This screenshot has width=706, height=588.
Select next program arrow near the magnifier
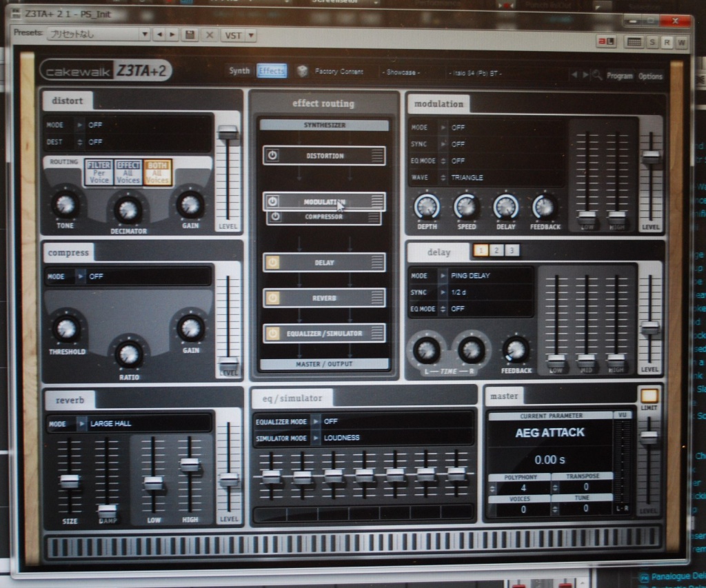coord(585,74)
